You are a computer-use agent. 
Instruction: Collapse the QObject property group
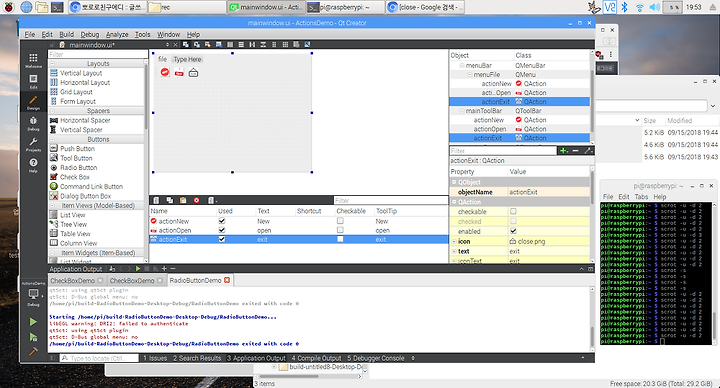pyautogui.click(x=454, y=182)
